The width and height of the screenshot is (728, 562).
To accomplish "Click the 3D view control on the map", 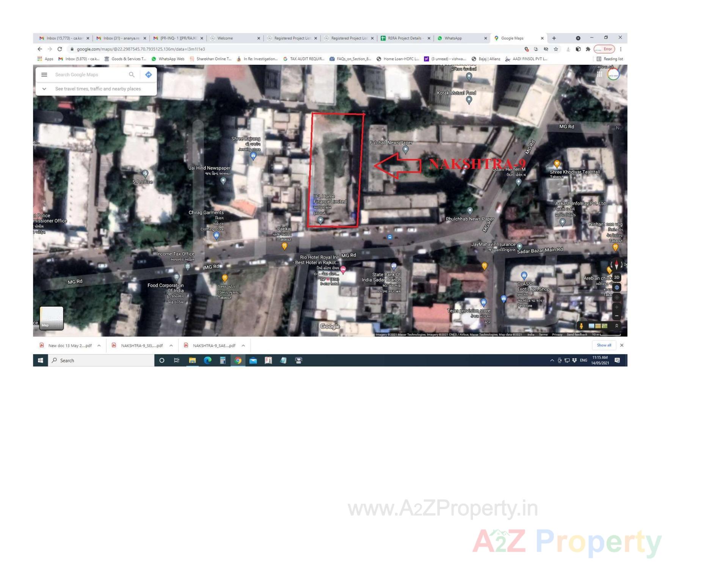I will tap(617, 277).
